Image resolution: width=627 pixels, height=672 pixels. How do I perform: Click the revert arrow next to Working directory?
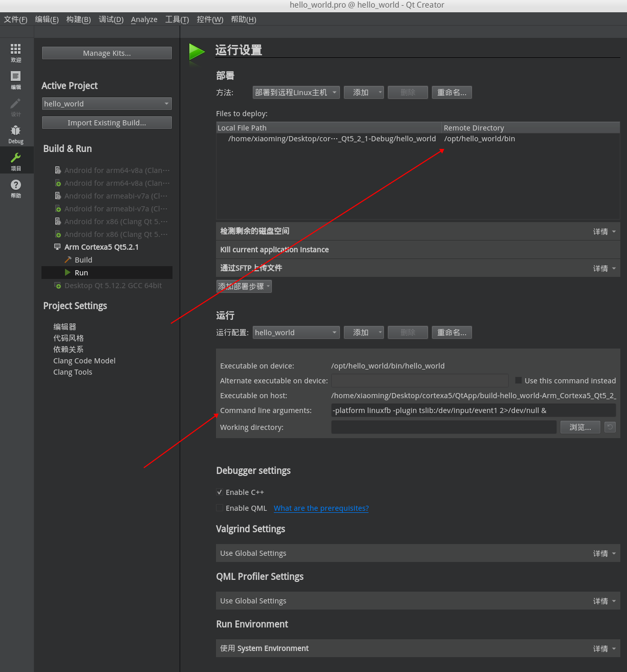pyautogui.click(x=610, y=427)
